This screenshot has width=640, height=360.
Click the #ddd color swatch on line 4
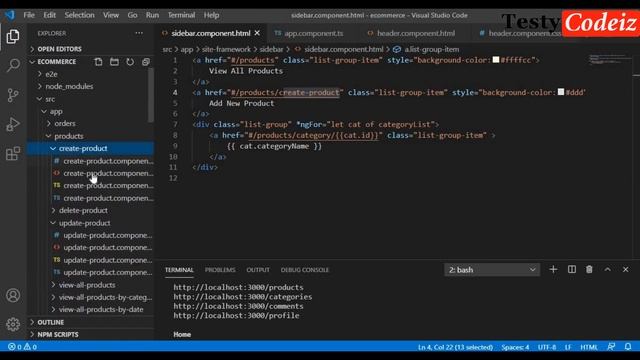click(561, 92)
